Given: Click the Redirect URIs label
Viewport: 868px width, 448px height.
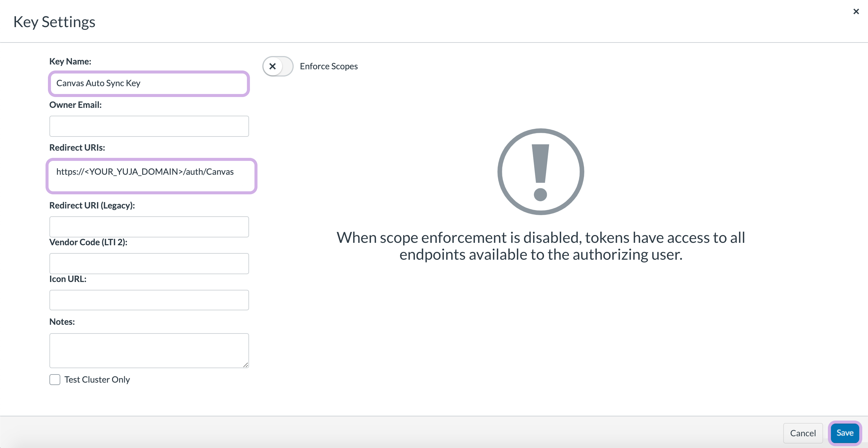Looking at the screenshot, I should tap(77, 147).
